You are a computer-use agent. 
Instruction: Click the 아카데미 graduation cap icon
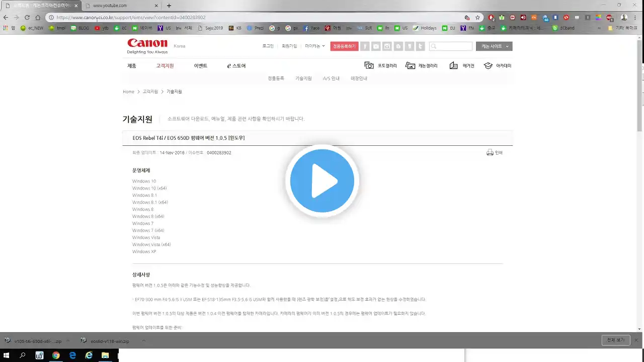click(x=488, y=65)
